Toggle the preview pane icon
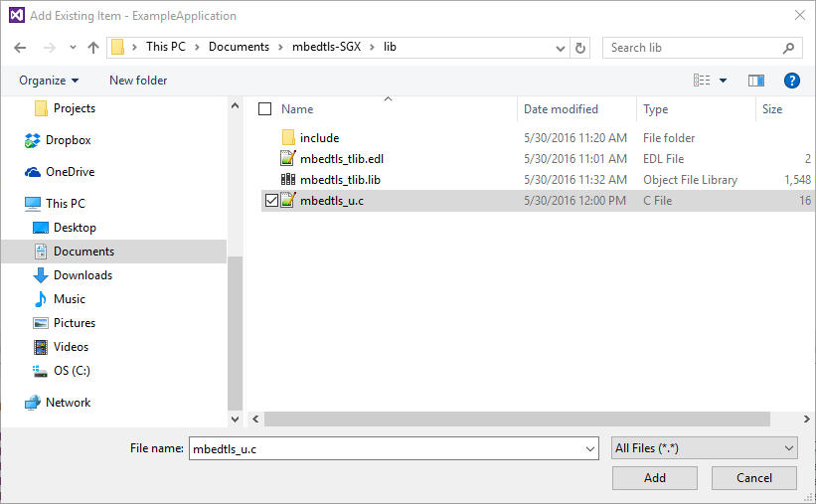 tap(756, 81)
